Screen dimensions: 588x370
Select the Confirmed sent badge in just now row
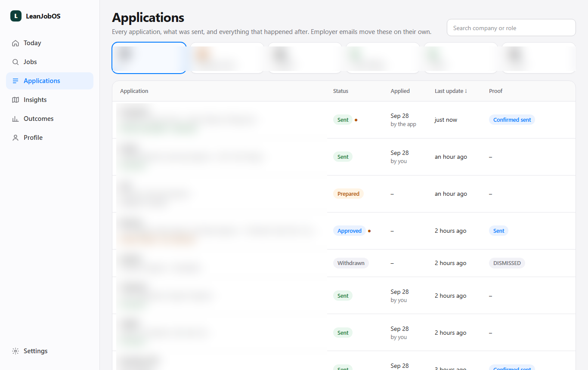tap(512, 120)
